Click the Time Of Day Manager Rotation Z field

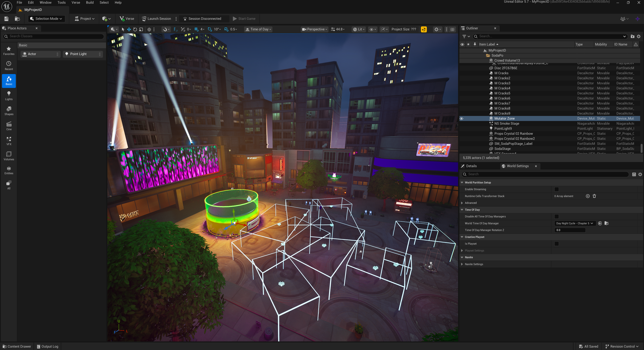570,230
